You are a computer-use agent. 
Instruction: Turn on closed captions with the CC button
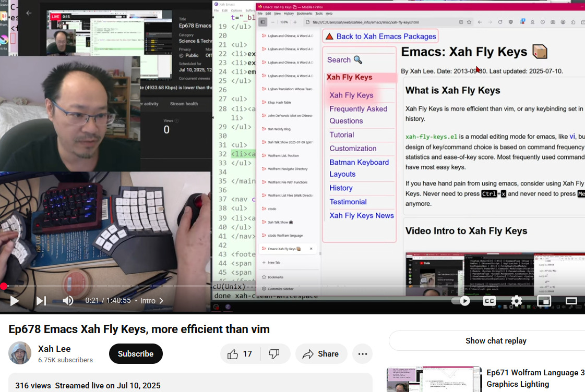(490, 301)
